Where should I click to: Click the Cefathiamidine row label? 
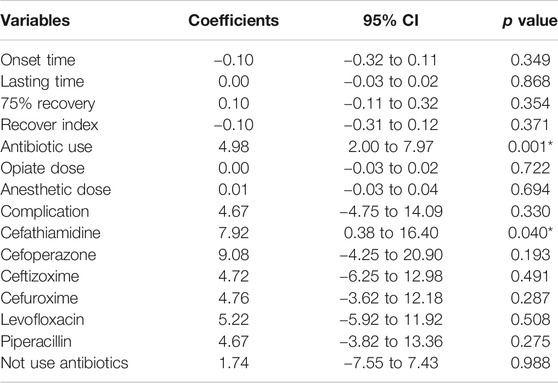tap(50, 233)
